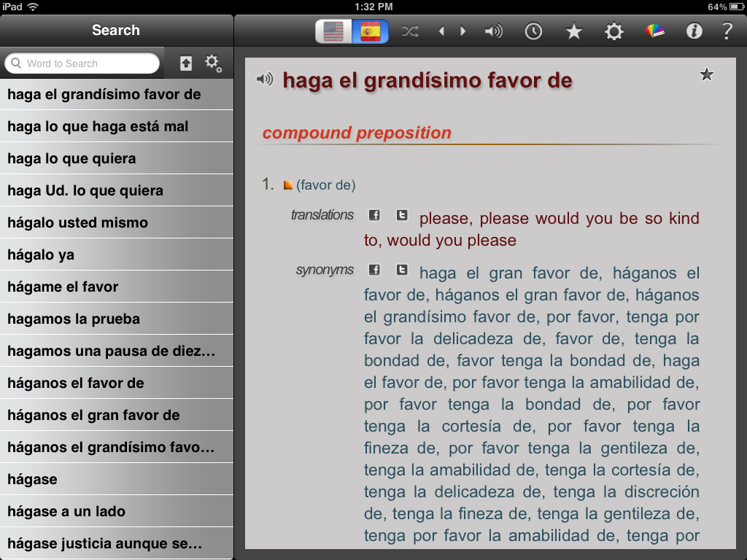Open the search history clock icon
The width and height of the screenshot is (747, 560).
534,31
